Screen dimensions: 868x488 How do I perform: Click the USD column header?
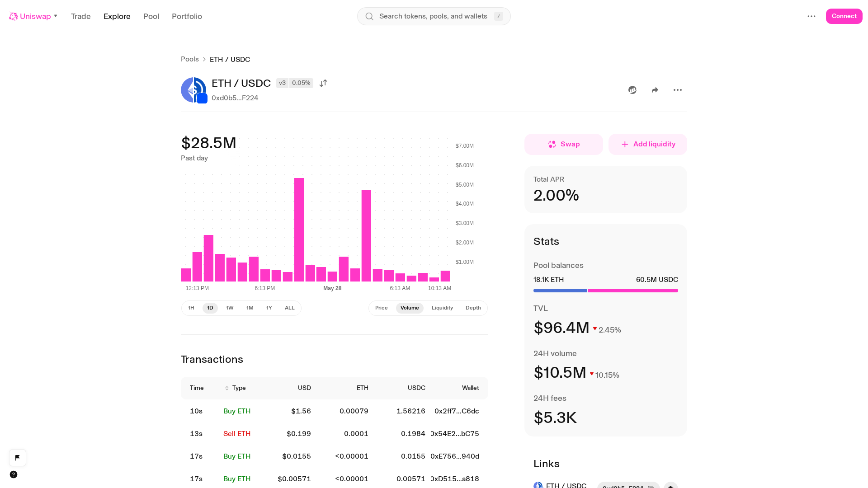[x=304, y=388]
